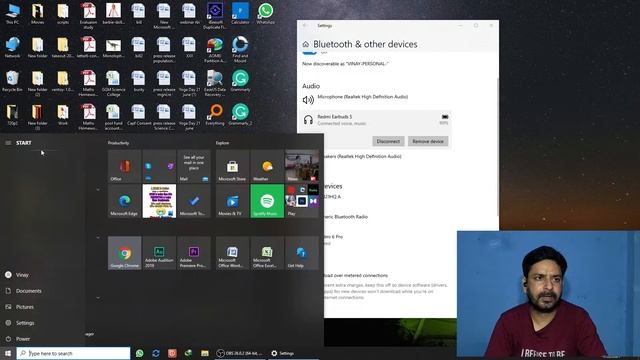
Task: Open the Adobe Premiere Pro tile
Action: [194, 253]
